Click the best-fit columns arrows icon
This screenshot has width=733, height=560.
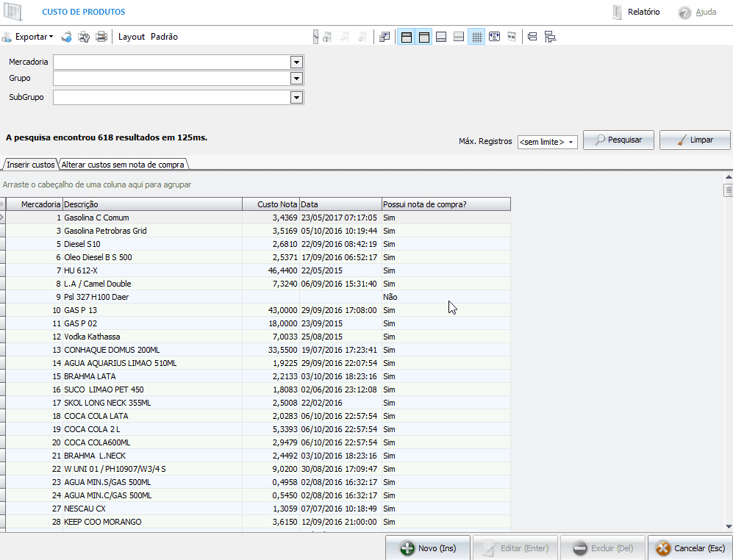[x=512, y=37]
